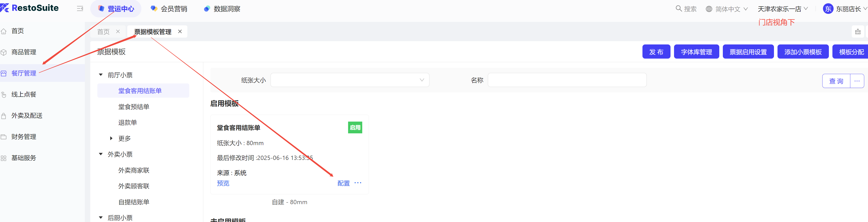The width and height of the screenshot is (868, 222).
Task: Click the 线上点餐 hand icon
Action: point(4,95)
